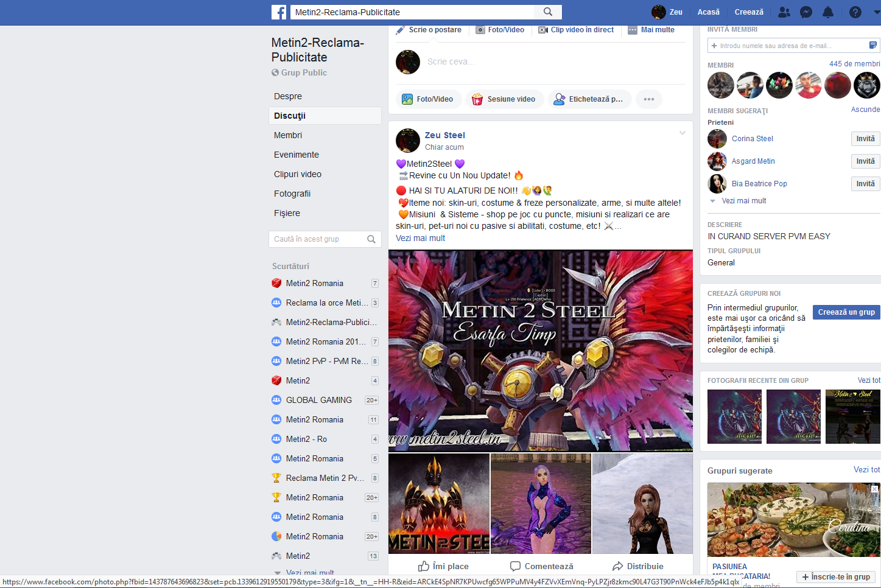Expand Vezi mai mult in shortcuts list
Screen dimensions: 881x588
(x=310, y=573)
